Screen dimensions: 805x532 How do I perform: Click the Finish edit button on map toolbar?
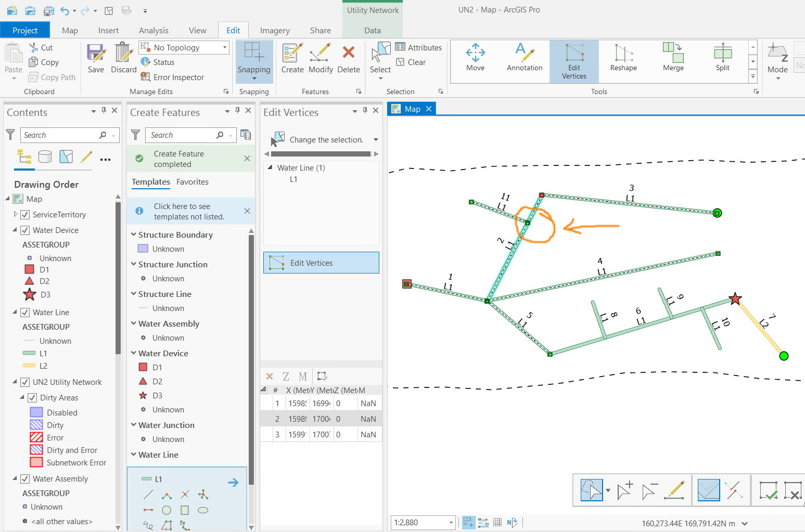coord(769,490)
